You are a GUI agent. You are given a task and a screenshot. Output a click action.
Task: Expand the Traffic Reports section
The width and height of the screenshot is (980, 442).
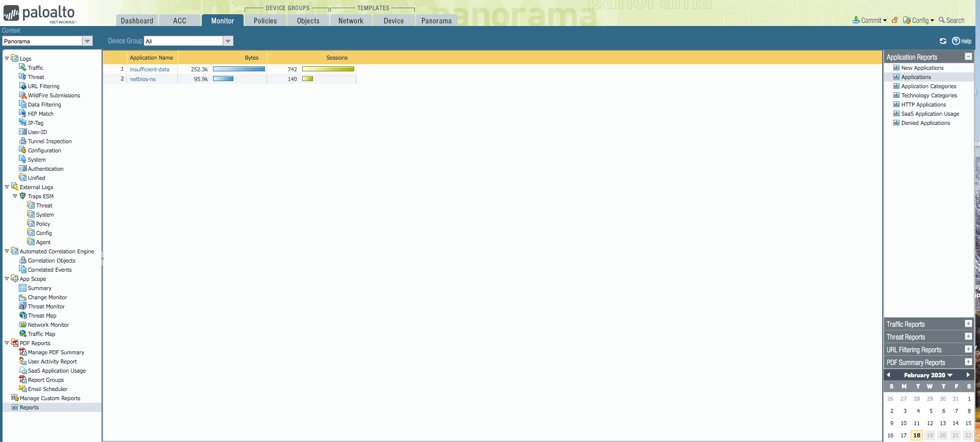point(968,324)
